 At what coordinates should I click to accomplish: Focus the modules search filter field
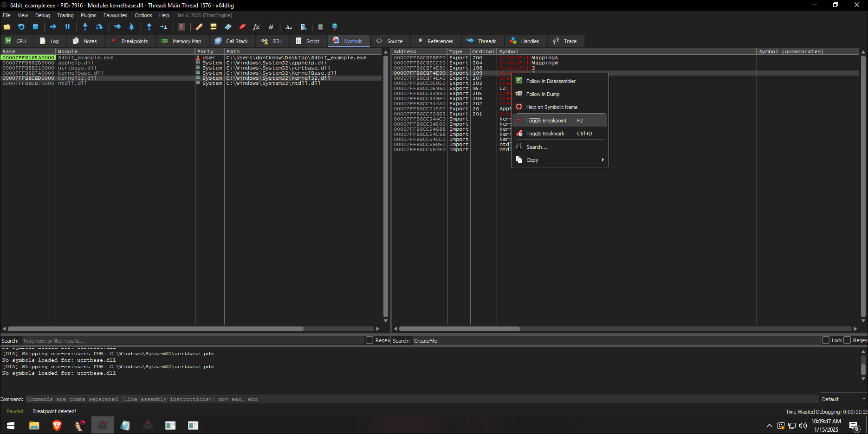click(x=192, y=341)
